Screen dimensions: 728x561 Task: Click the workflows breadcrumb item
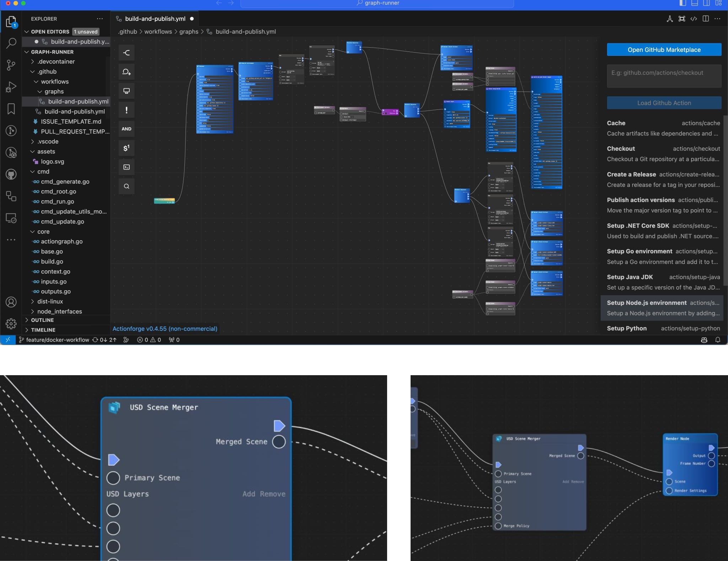point(158,32)
